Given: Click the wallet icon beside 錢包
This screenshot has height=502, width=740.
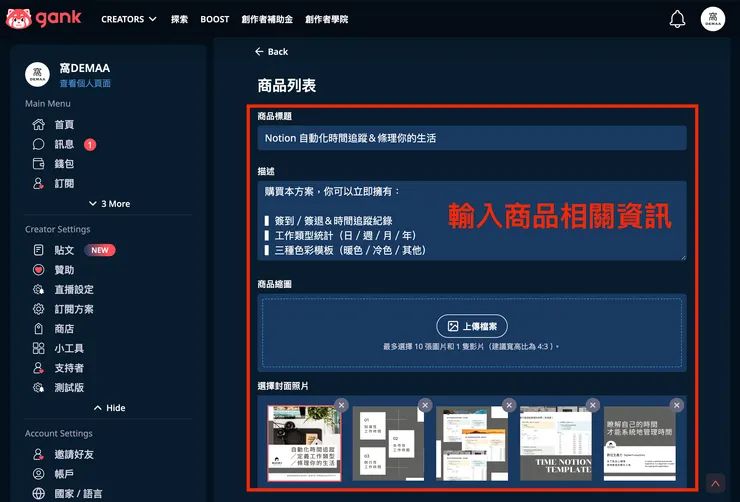Looking at the screenshot, I should pos(39,164).
